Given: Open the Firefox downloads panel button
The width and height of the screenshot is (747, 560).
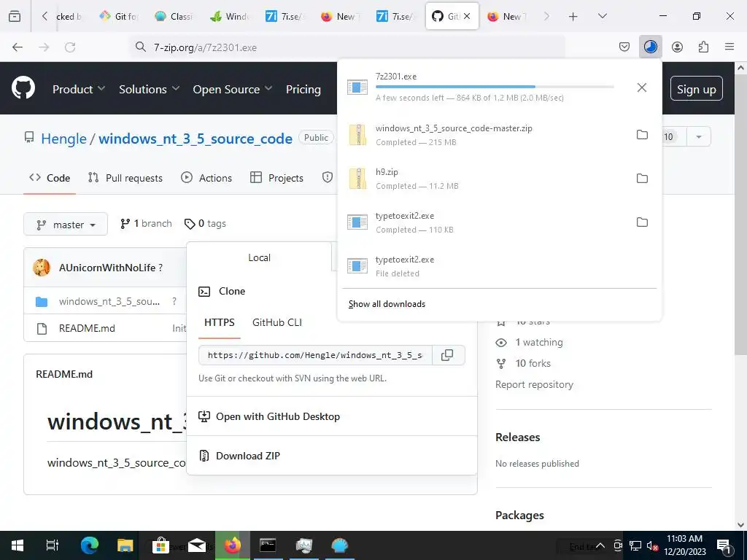Looking at the screenshot, I should coord(650,47).
